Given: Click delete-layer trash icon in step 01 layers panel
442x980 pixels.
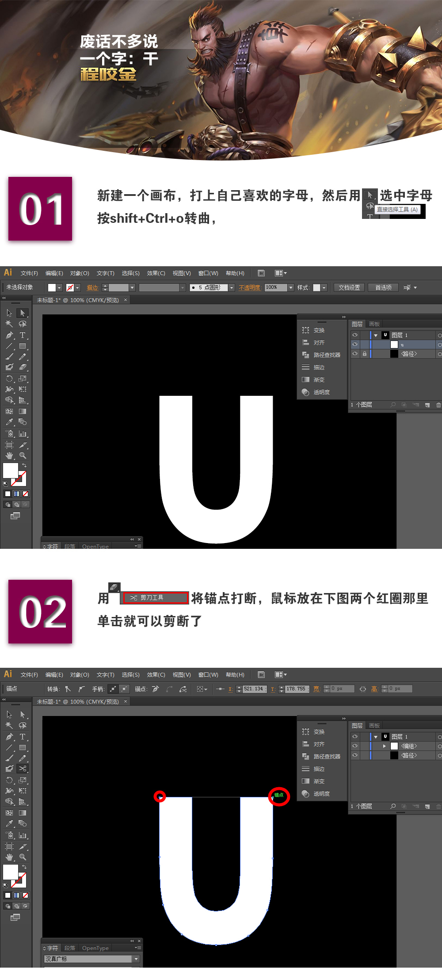Looking at the screenshot, I should [438, 405].
